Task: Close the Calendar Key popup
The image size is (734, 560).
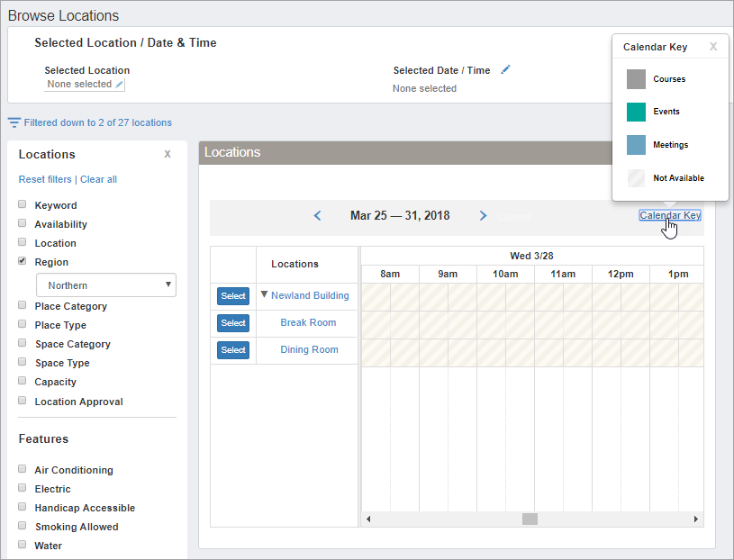Action: click(713, 47)
